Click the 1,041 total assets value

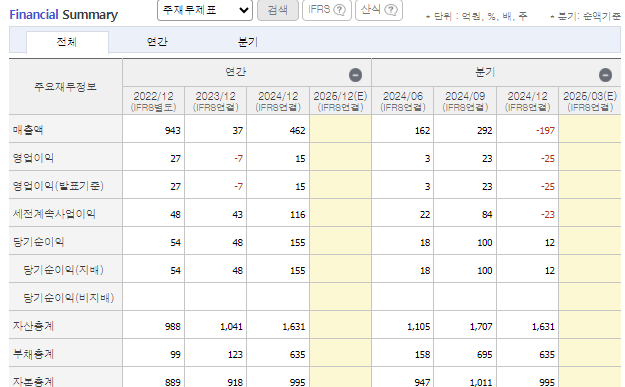click(x=231, y=327)
